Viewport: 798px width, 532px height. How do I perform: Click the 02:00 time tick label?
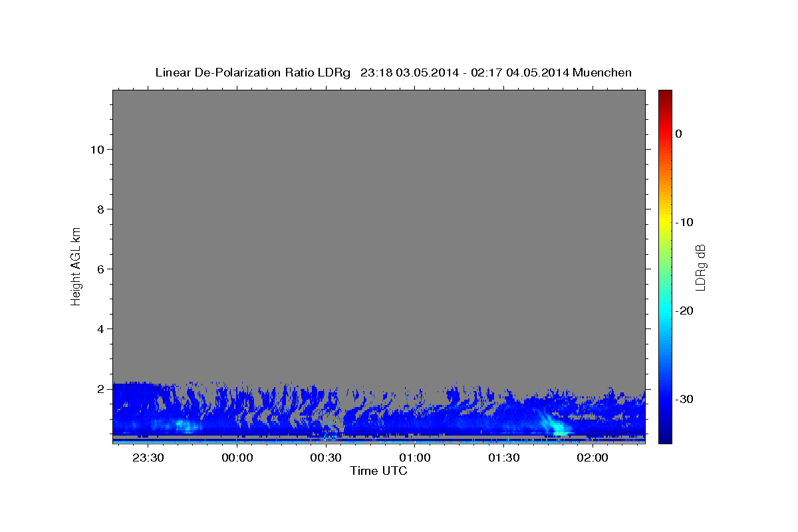[x=592, y=458]
